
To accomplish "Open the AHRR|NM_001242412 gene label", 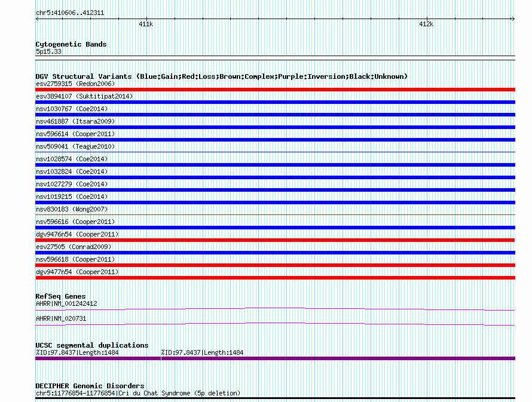I will (66, 303).
